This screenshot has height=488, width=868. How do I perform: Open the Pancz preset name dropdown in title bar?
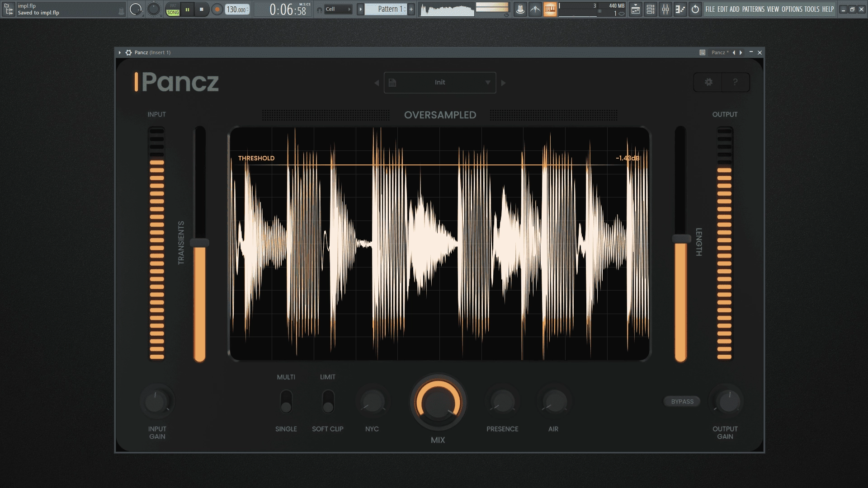click(x=719, y=52)
